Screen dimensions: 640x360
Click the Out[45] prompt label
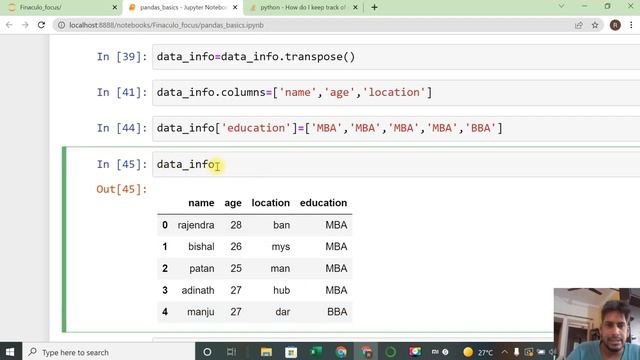pyautogui.click(x=122, y=189)
